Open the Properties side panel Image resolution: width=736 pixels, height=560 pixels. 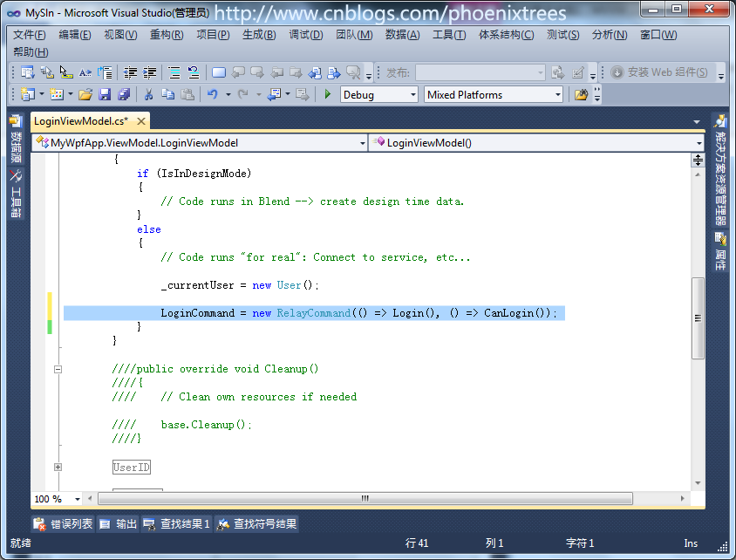pyautogui.click(x=720, y=251)
